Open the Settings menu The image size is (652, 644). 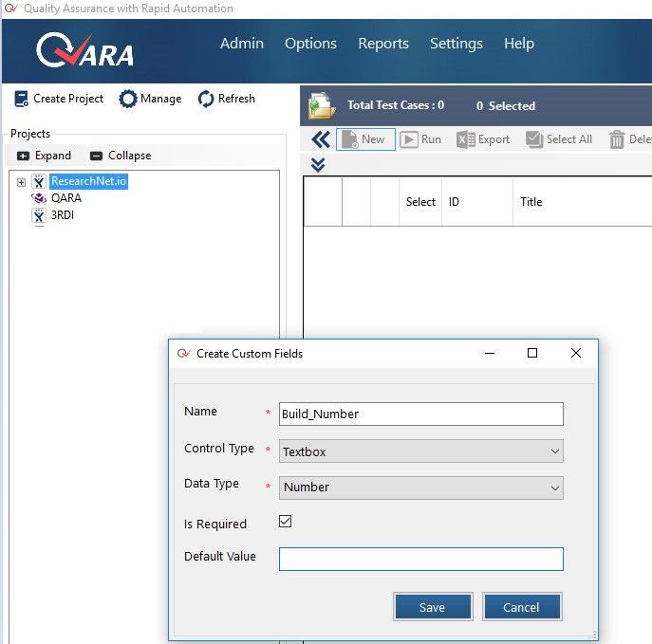tap(456, 44)
